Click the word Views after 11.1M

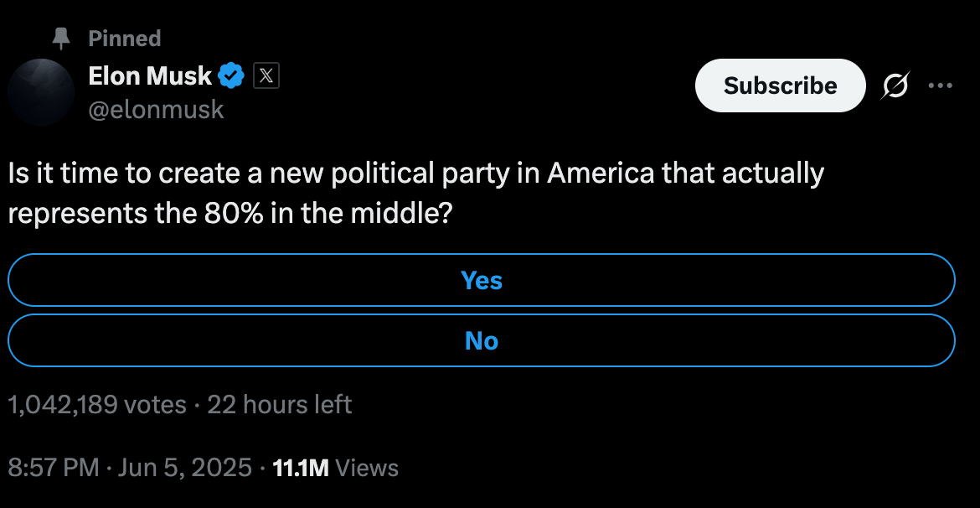(x=366, y=467)
